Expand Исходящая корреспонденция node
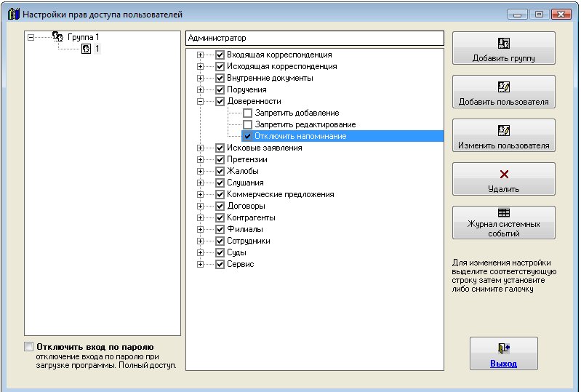 [200, 66]
